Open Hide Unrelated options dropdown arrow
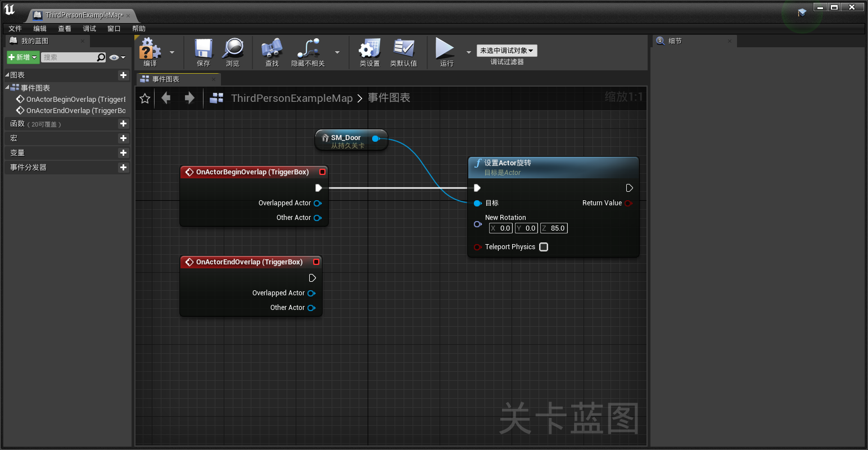Screen dimensions: 868x450 pyautogui.click(x=337, y=52)
